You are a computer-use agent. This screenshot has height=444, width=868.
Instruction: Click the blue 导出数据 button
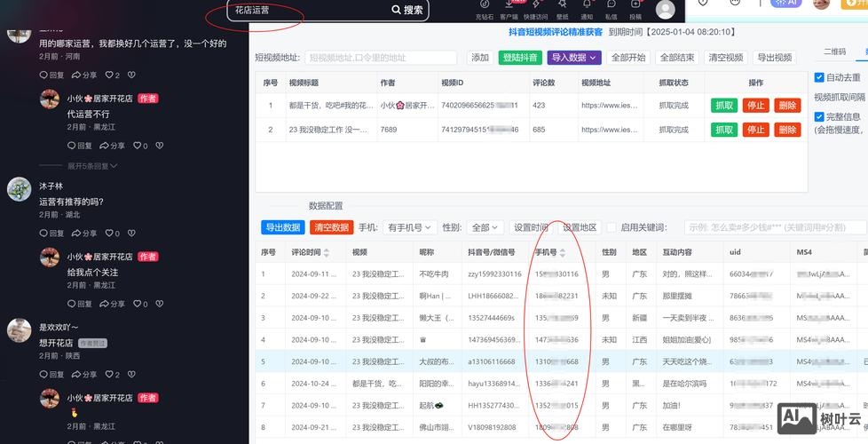(283, 227)
